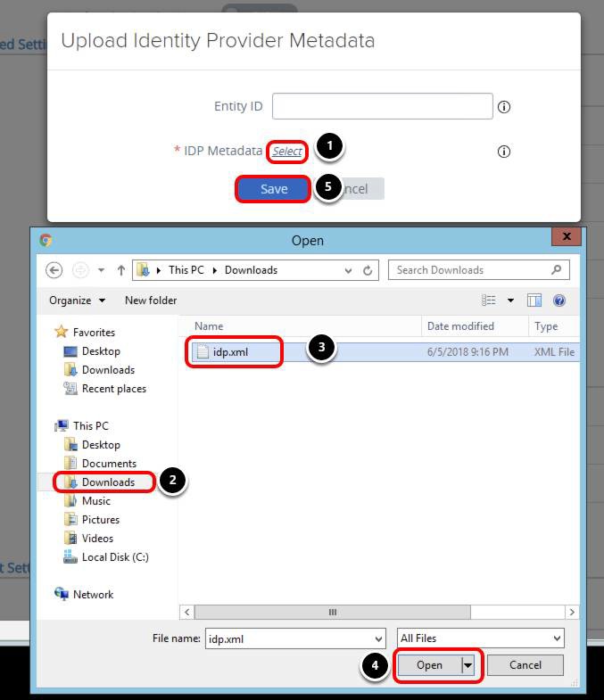The image size is (604, 700).
Task: Select Downloads under This PC
Action: (108, 482)
